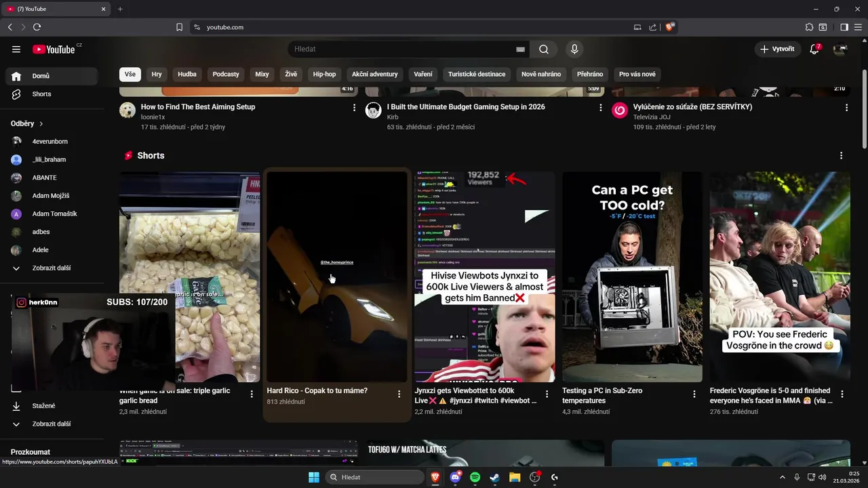Select the Hip-hop filter chip
Viewport: 868px width, 488px height.
[x=324, y=74]
